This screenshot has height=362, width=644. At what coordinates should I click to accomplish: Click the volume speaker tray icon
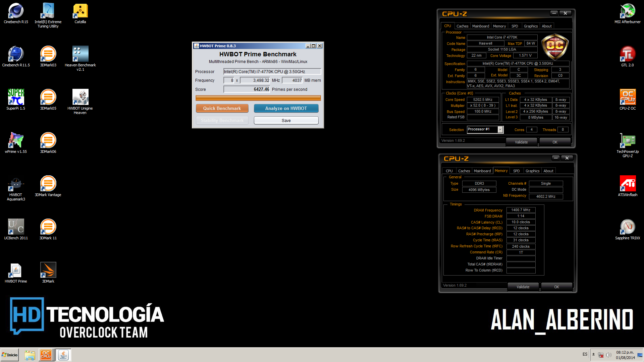(x=608, y=355)
